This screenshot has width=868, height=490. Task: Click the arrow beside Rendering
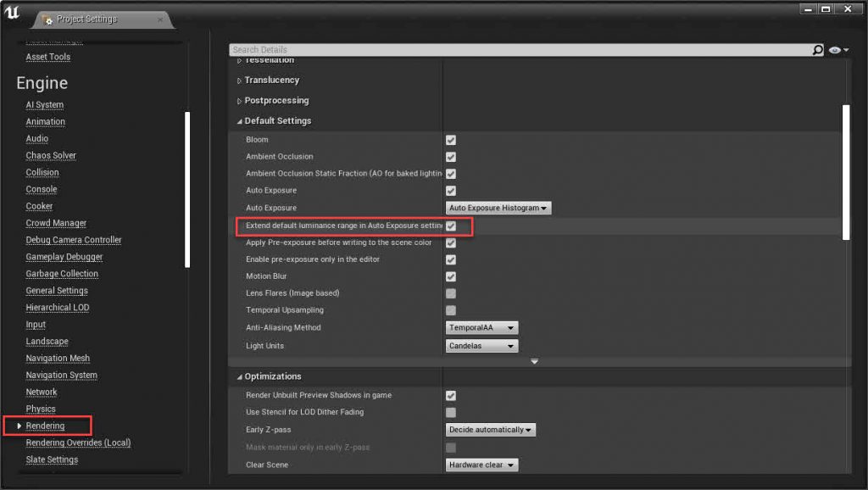pyautogui.click(x=19, y=426)
